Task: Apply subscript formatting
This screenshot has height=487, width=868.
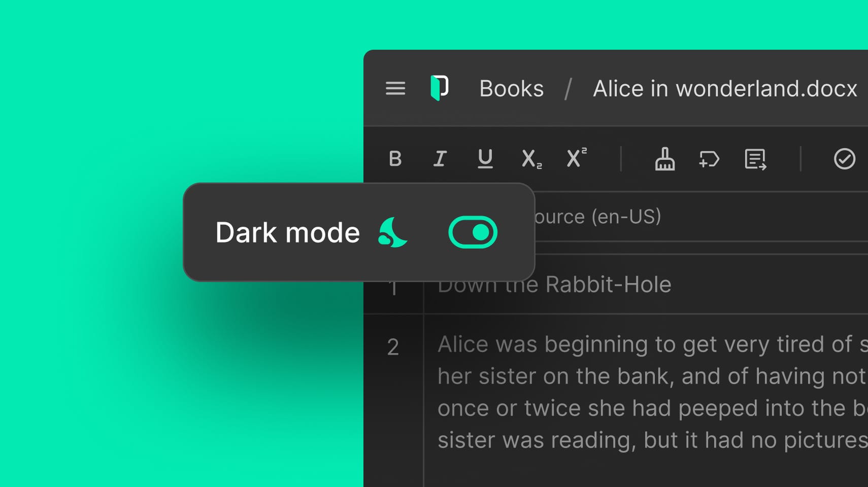Action: [x=531, y=159]
